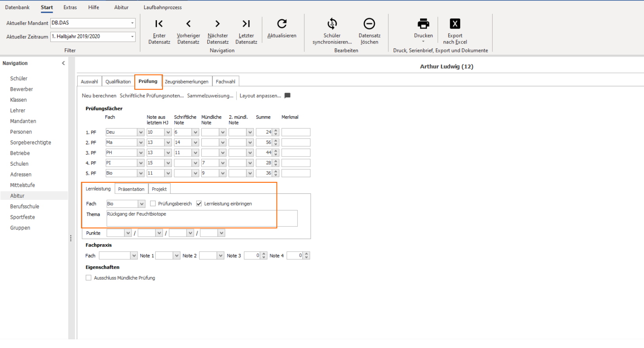The height and width of the screenshot is (348, 644).
Task: Uncheck Lernleistung einbringen
Action: 199,204
